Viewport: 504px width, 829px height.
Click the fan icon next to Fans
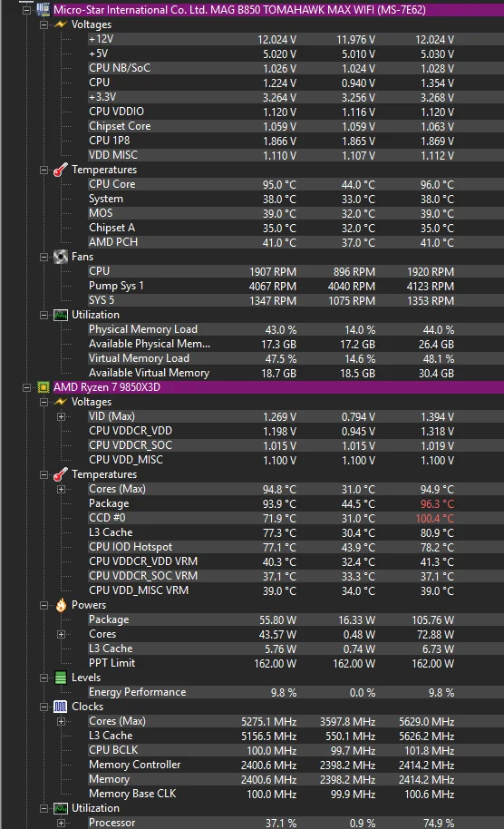(61, 257)
